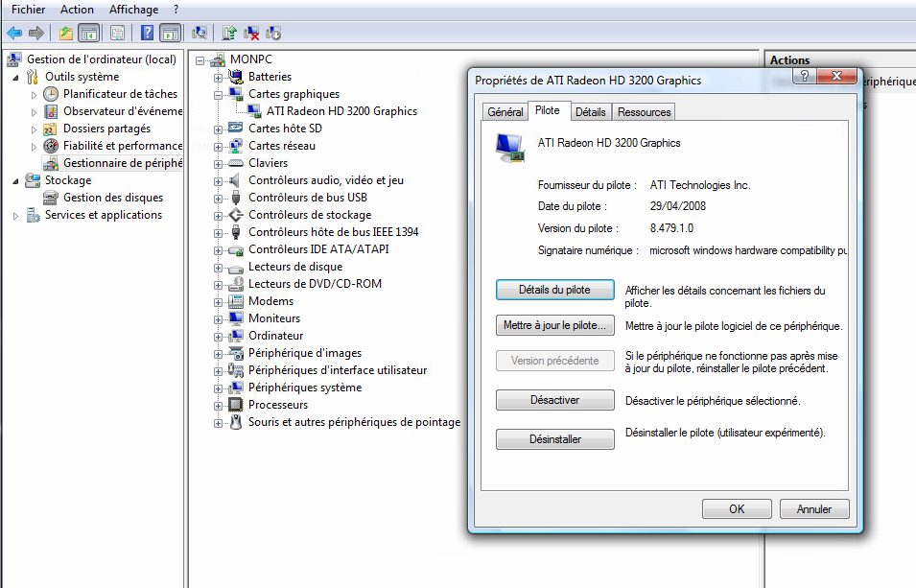Click the MONPC computer icon
Screen dimensions: 916x588
point(218,59)
